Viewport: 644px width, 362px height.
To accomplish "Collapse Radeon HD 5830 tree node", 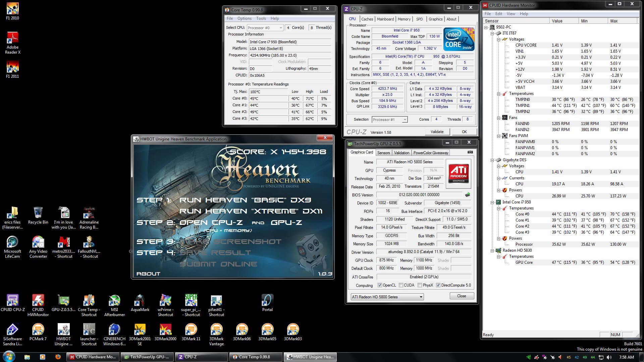I will tap(492, 250).
